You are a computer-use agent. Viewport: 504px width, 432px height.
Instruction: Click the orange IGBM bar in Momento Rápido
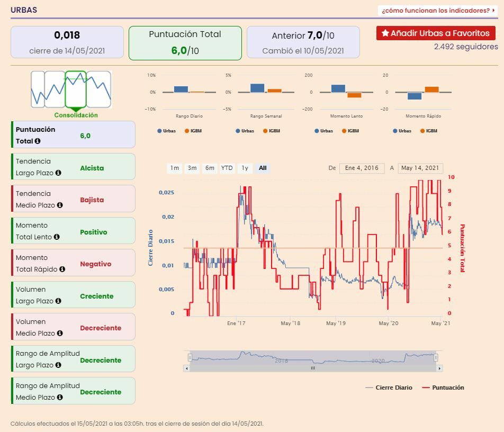click(x=431, y=89)
